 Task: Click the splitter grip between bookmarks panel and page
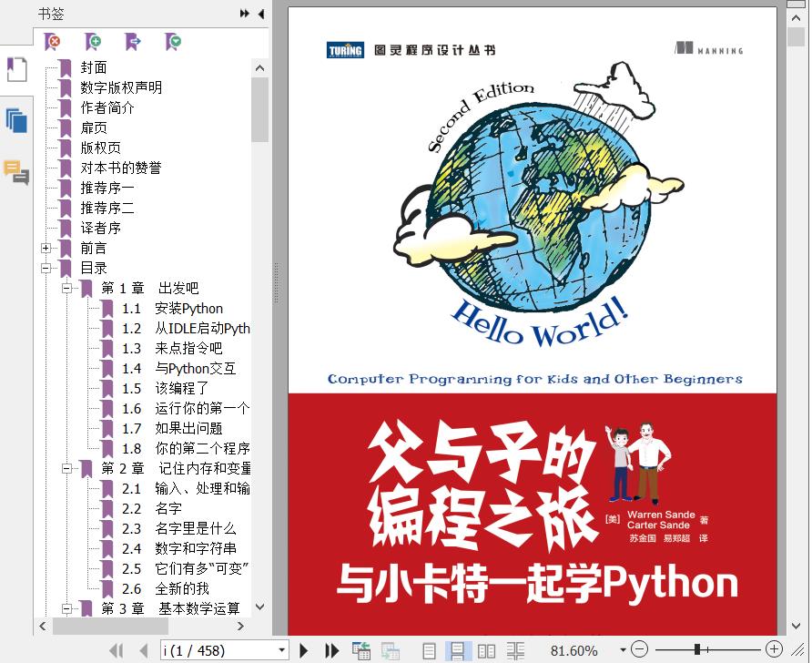click(277, 283)
